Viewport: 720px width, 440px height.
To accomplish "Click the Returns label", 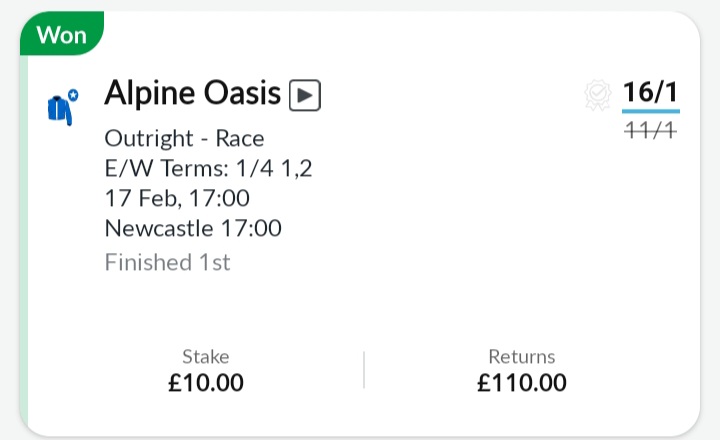I will [522, 356].
